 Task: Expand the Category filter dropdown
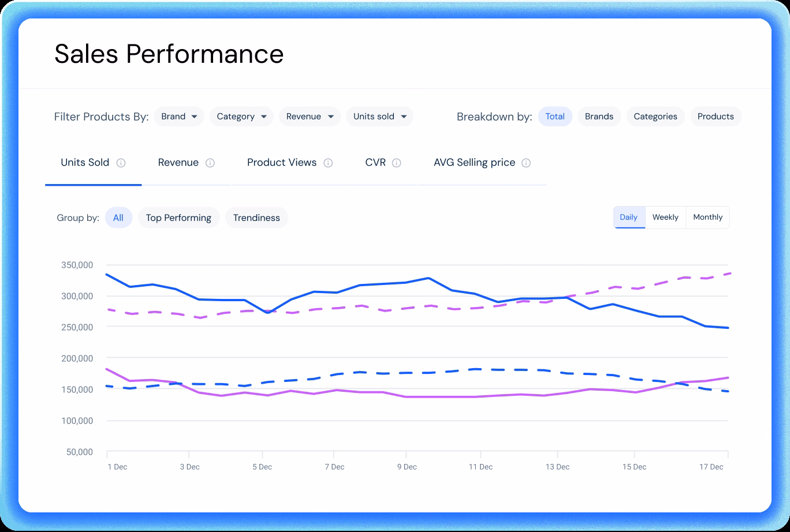(x=241, y=117)
